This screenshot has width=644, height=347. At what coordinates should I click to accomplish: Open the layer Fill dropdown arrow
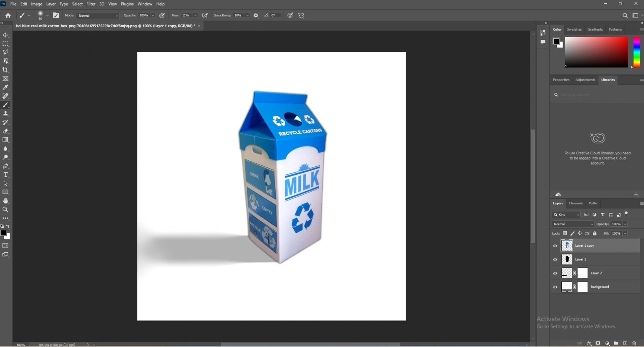point(625,233)
